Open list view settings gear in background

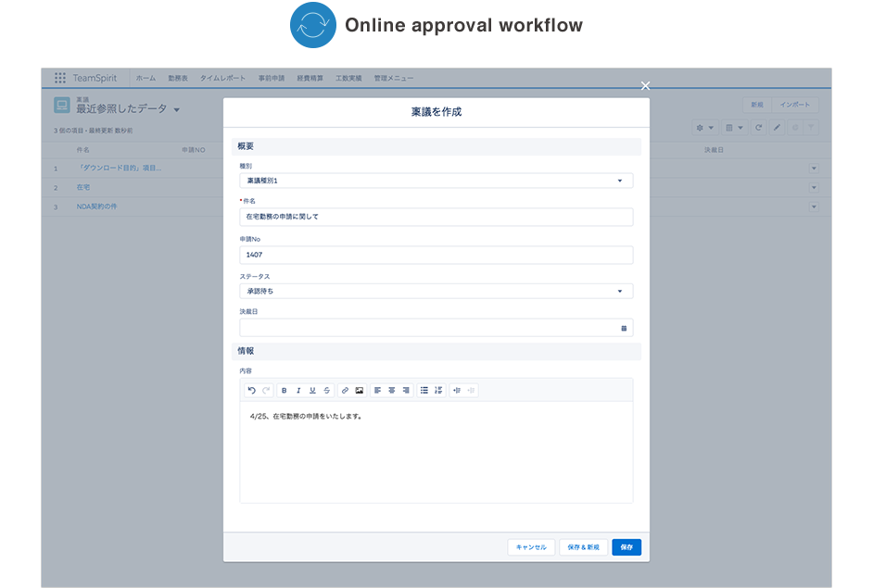click(704, 128)
